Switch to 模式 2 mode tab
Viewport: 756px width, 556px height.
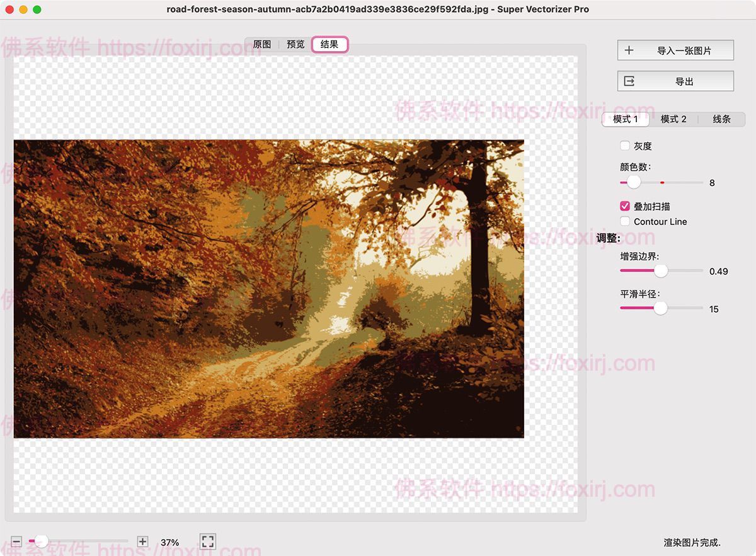click(673, 119)
